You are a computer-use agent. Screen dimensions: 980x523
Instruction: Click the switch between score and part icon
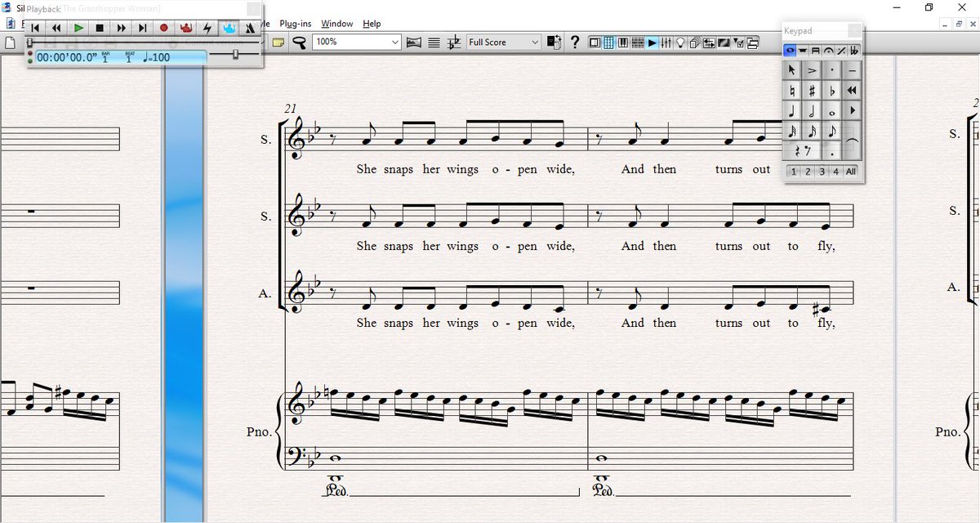click(x=554, y=42)
